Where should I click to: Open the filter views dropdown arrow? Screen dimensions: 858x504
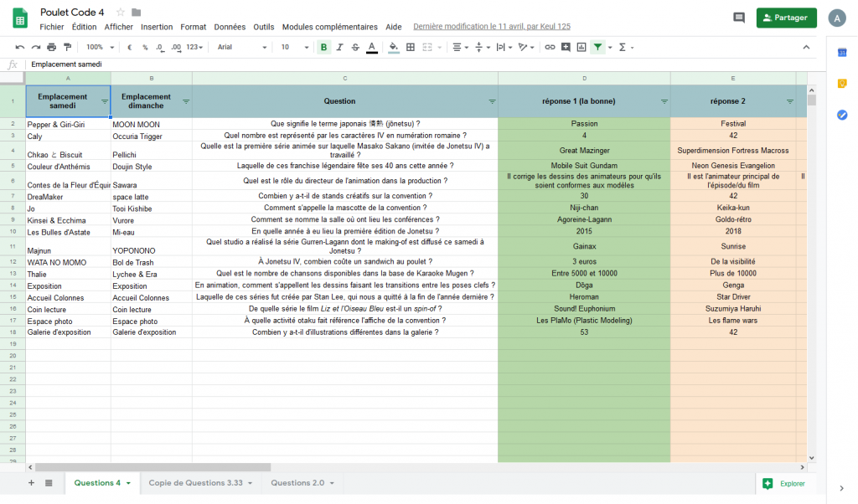coord(610,48)
